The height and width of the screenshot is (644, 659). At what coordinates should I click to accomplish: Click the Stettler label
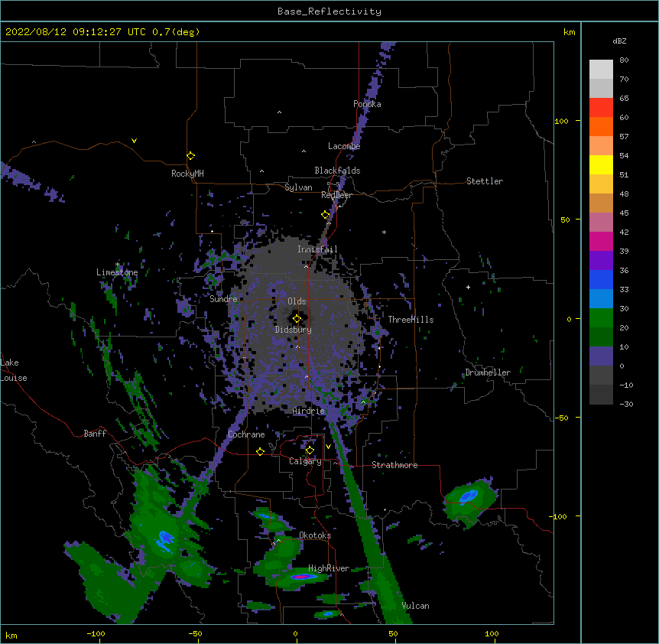(x=484, y=181)
